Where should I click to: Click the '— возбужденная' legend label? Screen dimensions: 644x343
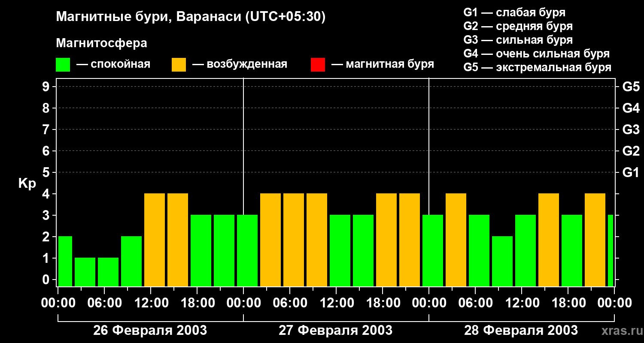coord(240,65)
